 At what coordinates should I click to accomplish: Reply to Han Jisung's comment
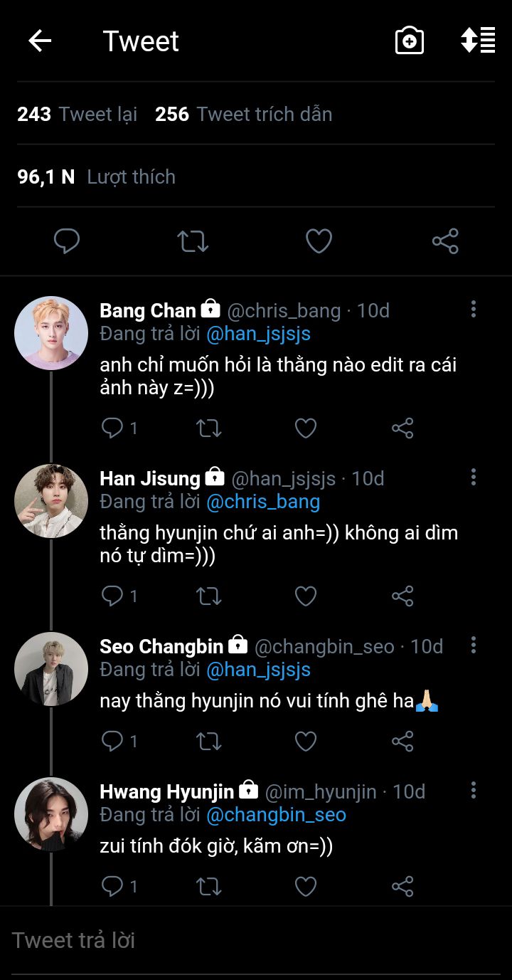click(112, 596)
